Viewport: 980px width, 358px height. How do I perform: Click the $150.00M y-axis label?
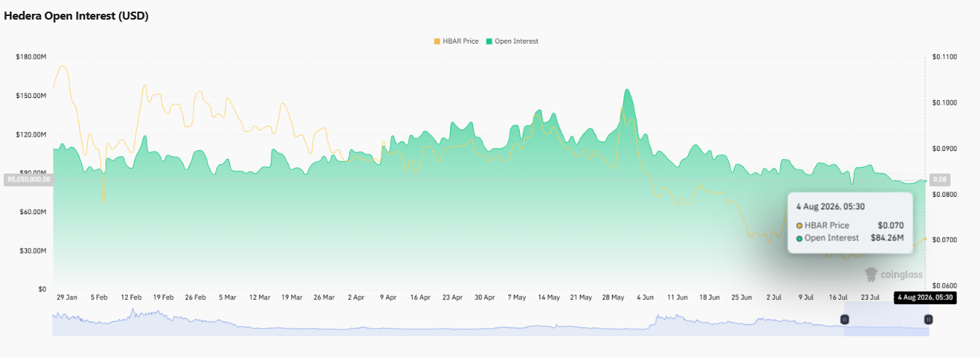pyautogui.click(x=31, y=96)
